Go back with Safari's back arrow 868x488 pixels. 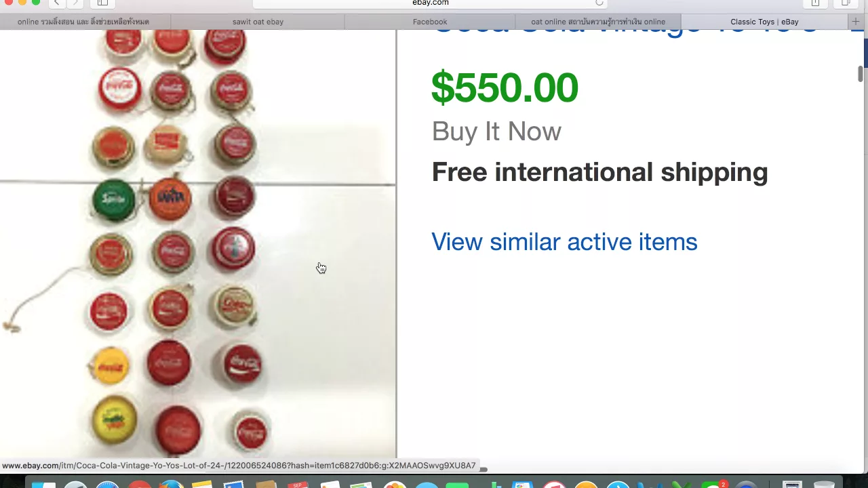click(57, 3)
